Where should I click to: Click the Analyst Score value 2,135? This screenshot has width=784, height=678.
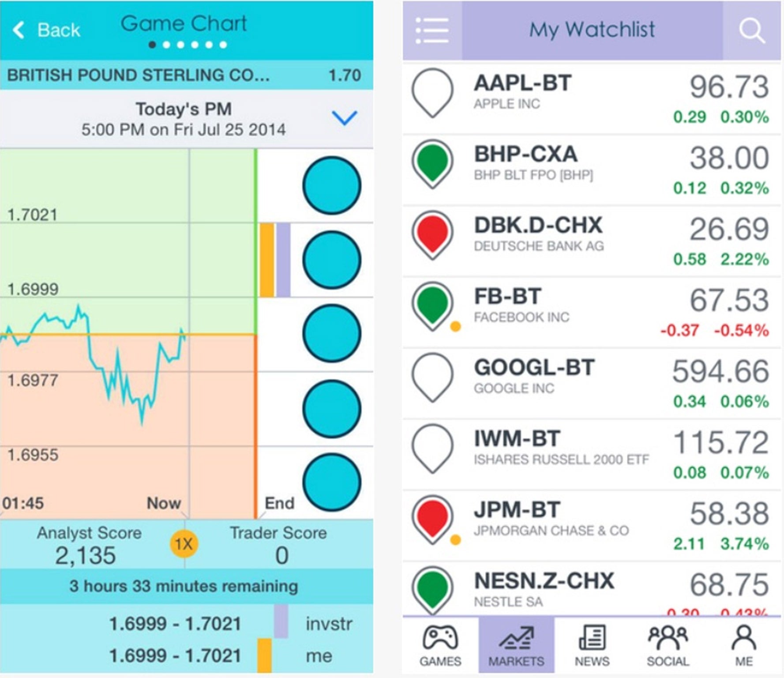[x=86, y=556]
